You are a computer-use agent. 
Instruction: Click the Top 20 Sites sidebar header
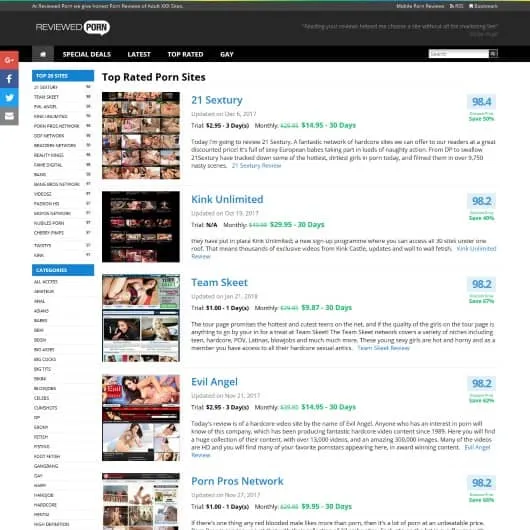(63, 76)
